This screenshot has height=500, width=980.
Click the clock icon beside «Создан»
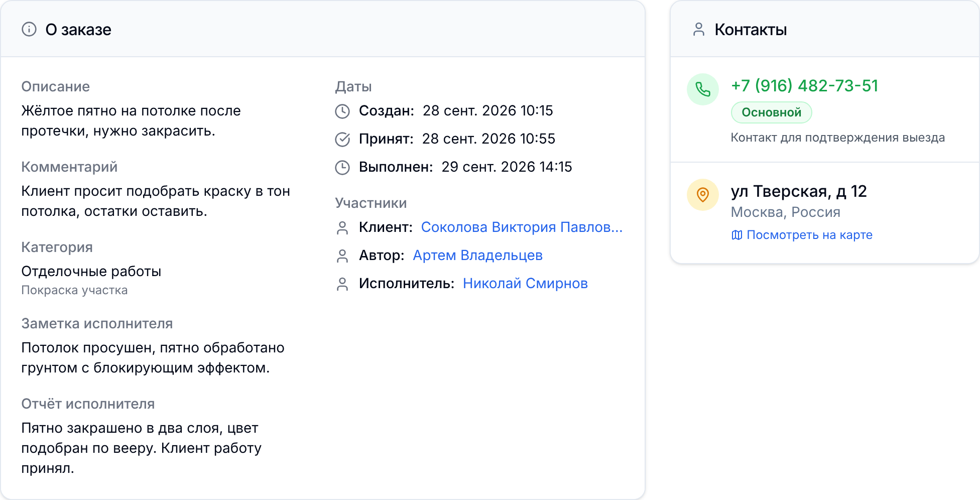point(342,111)
